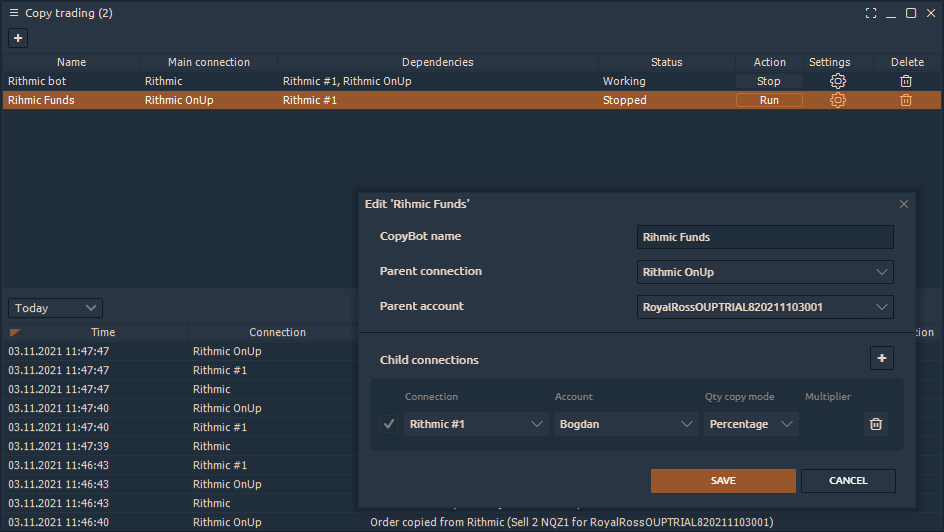Sort log by Time column header

point(103,332)
